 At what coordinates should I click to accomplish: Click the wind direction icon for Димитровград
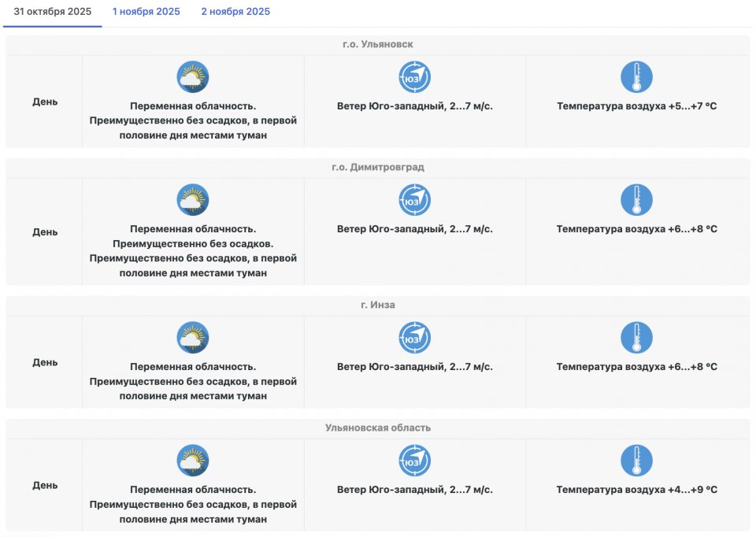[414, 200]
